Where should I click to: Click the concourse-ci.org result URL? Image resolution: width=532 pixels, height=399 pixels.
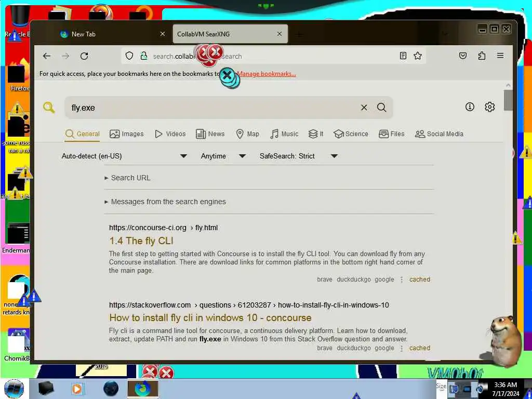(163, 228)
